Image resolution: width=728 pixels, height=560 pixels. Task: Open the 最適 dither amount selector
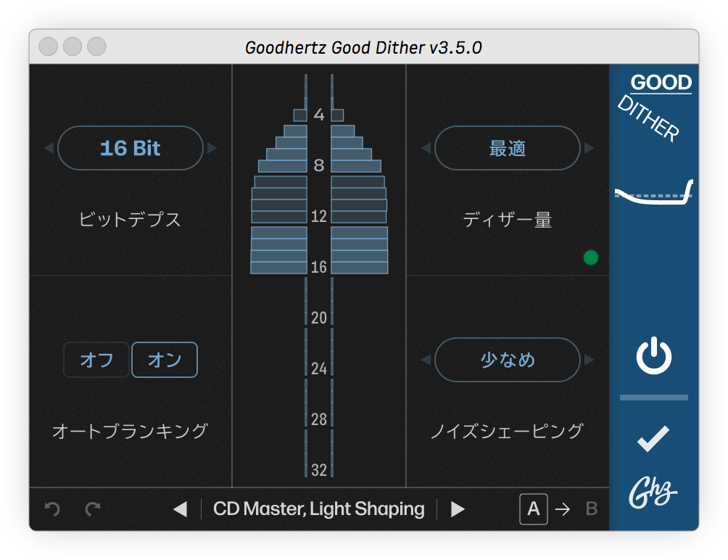coord(508,148)
